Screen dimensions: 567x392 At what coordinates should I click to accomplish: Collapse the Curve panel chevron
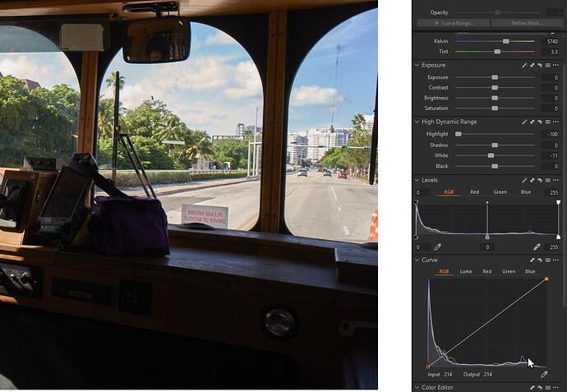pos(417,260)
